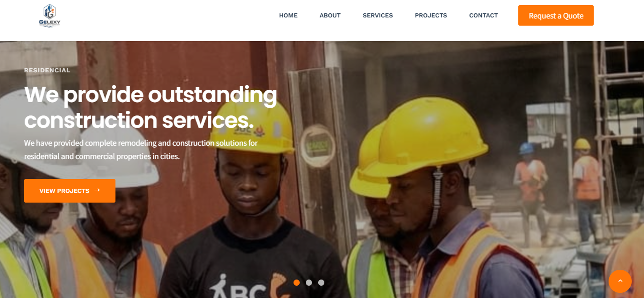Open the ABOUT page link

pyautogui.click(x=330, y=15)
